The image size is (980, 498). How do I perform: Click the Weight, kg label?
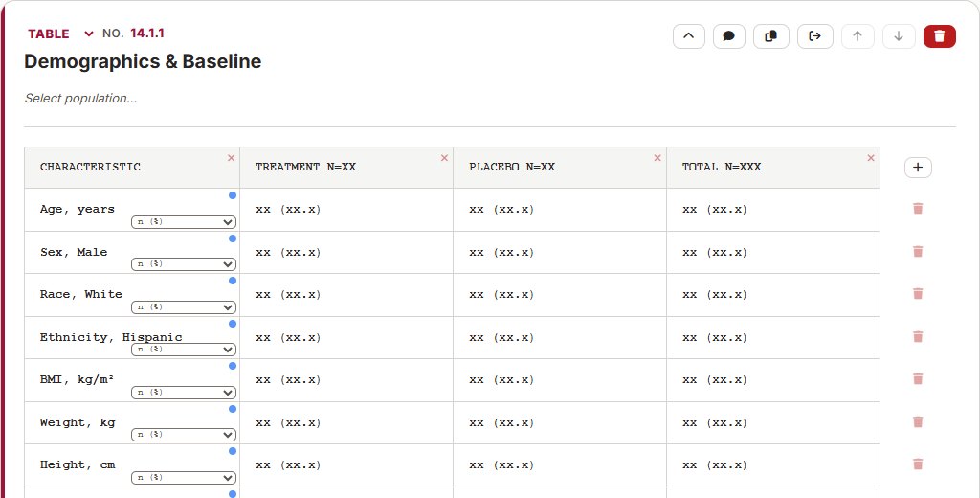click(x=78, y=422)
